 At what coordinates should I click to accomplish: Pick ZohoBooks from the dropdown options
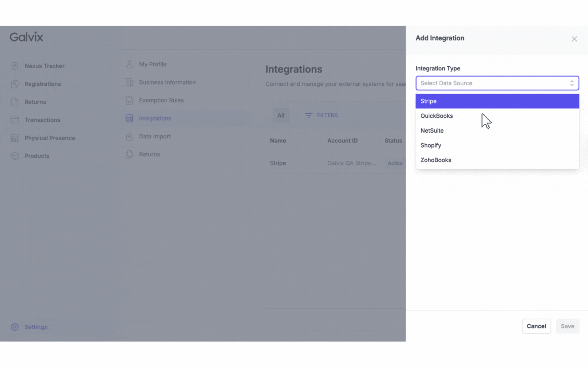pos(497,160)
